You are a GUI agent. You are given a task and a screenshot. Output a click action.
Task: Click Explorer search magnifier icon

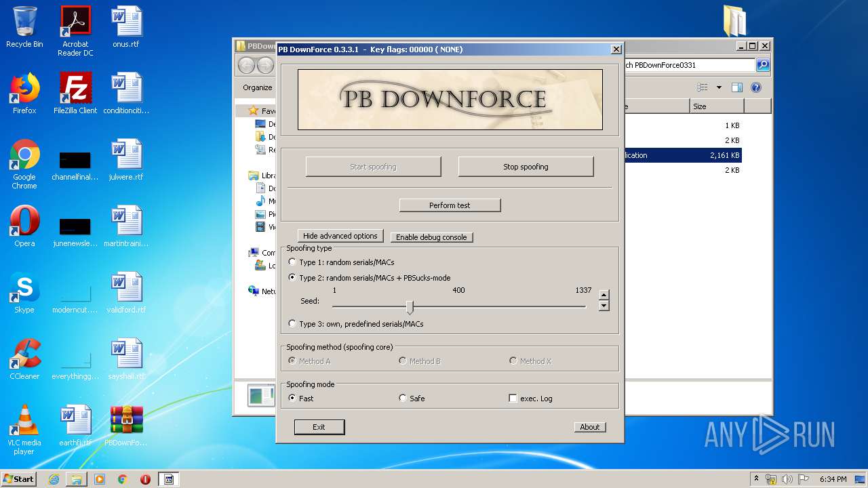(x=763, y=65)
